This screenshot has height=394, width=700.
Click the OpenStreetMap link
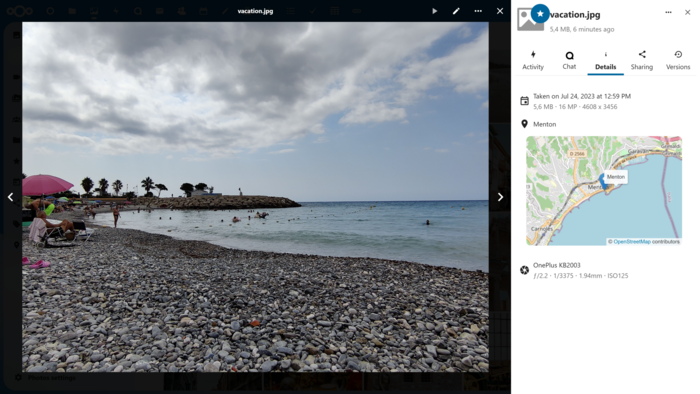point(632,241)
